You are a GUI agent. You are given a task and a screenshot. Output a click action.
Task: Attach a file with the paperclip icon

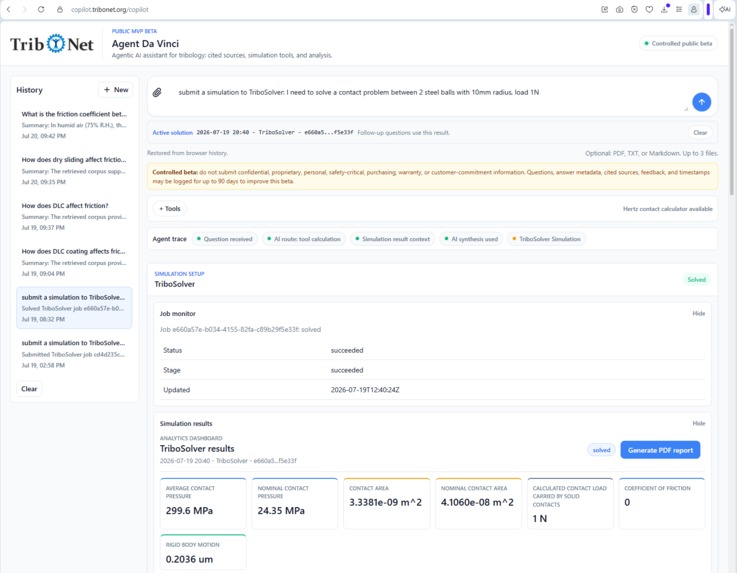pos(157,93)
